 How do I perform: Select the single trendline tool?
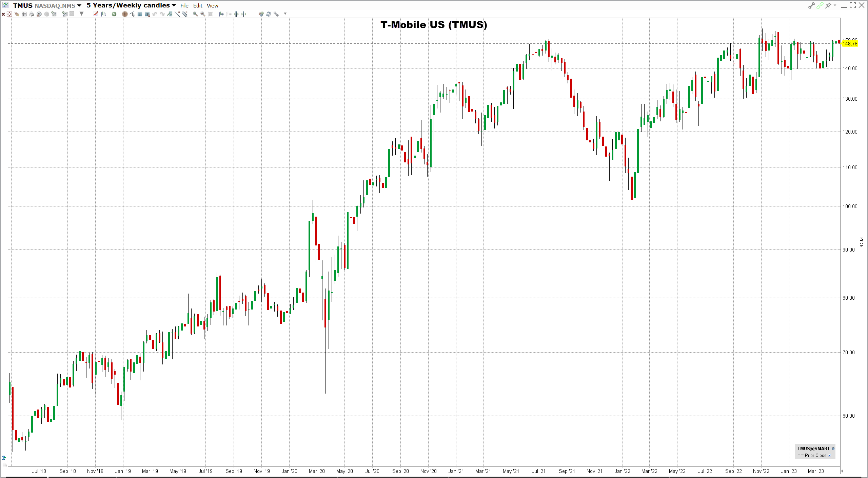coord(177,14)
